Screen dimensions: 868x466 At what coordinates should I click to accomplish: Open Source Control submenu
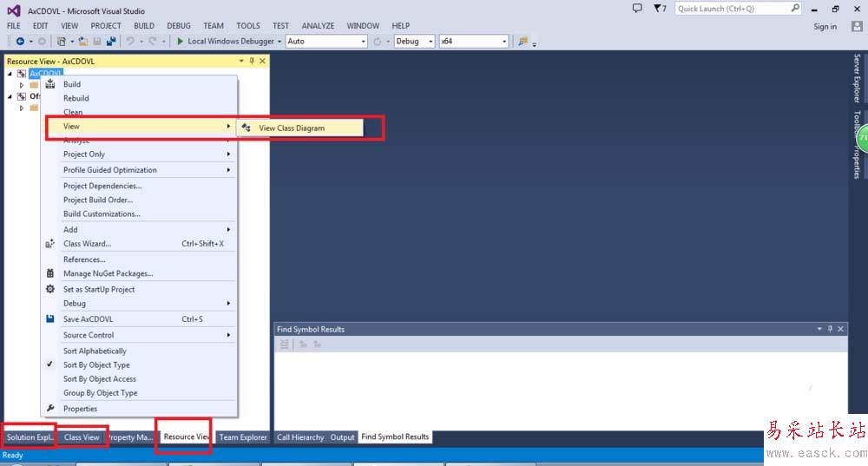pos(140,335)
